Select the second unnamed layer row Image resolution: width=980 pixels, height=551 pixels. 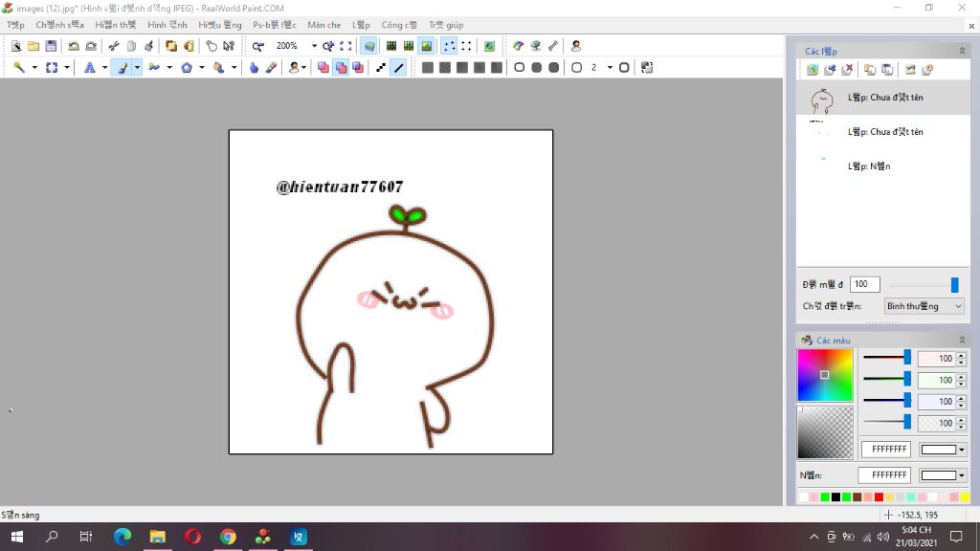[x=883, y=132]
